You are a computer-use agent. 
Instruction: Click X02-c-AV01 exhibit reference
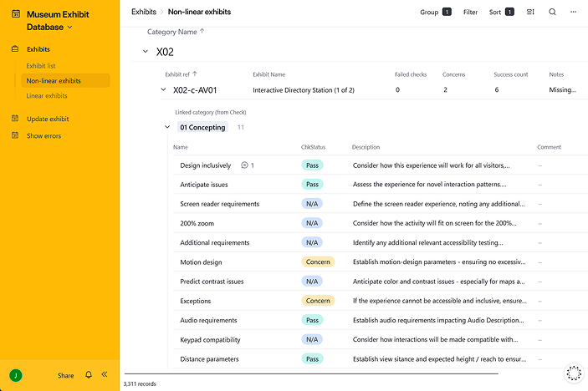tap(195, 90)
